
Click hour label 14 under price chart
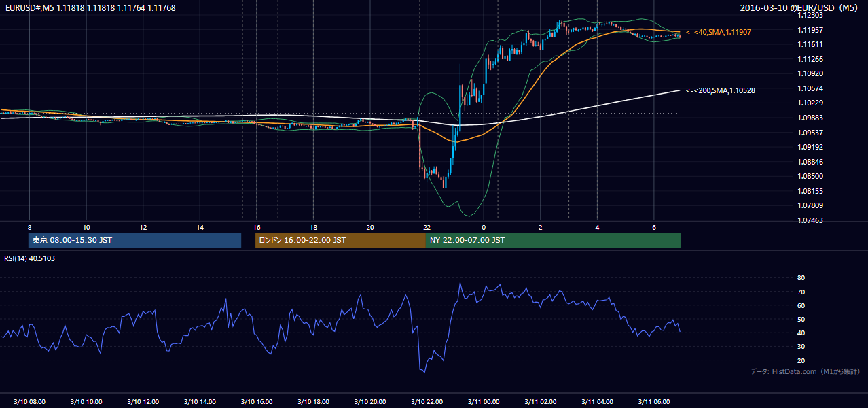[200, 227]
